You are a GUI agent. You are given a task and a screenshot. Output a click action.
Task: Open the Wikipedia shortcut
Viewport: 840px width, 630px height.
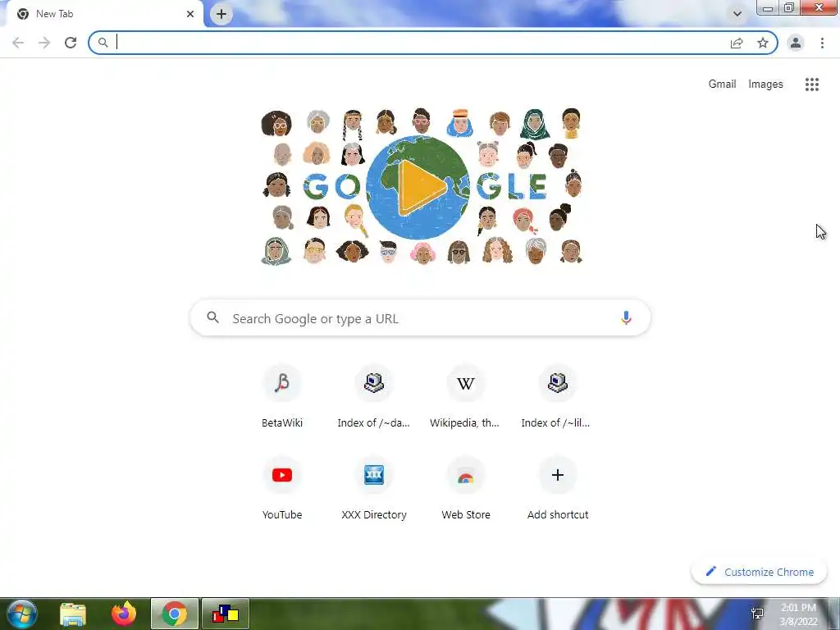click(466, 396)
